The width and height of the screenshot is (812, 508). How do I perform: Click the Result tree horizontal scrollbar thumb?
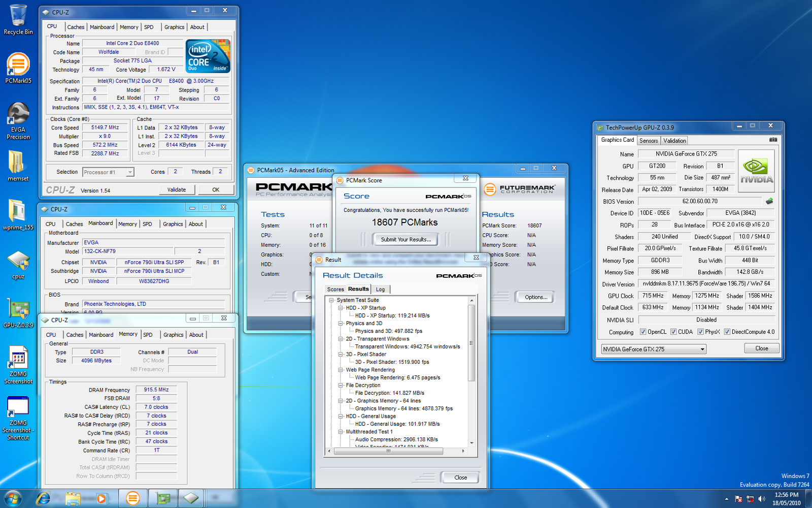click(x=388, y=451)
